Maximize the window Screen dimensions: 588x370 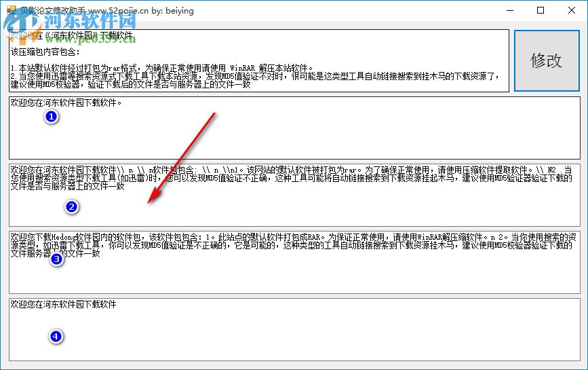pos(541,10)
